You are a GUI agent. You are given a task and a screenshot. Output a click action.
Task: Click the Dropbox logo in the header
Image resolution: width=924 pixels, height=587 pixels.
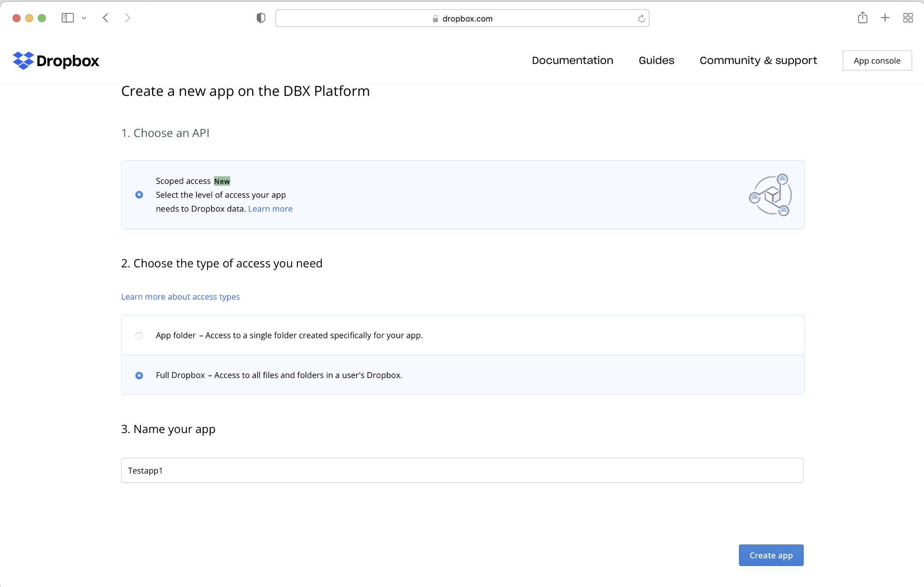pyautogui.click(x=56, y=60)
